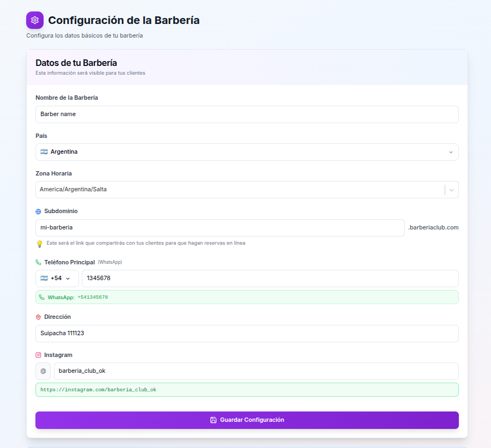The width and height of the screenshot is (491, 448).
Task: Select the Nombre de la Barbería input field
Action: 246,114
